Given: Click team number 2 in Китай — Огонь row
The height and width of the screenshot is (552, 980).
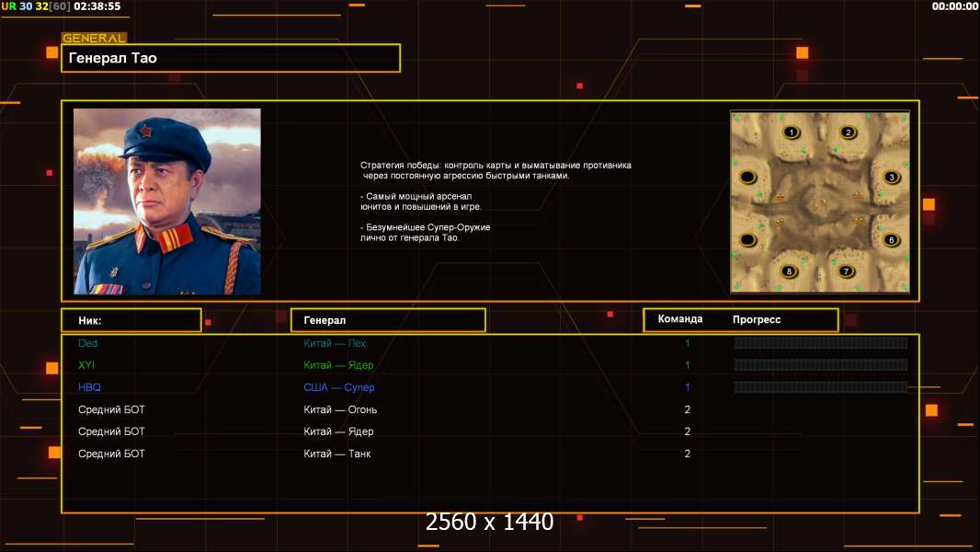Looking at the screenshot, I should pyautogui.click(x=688, y=409).
